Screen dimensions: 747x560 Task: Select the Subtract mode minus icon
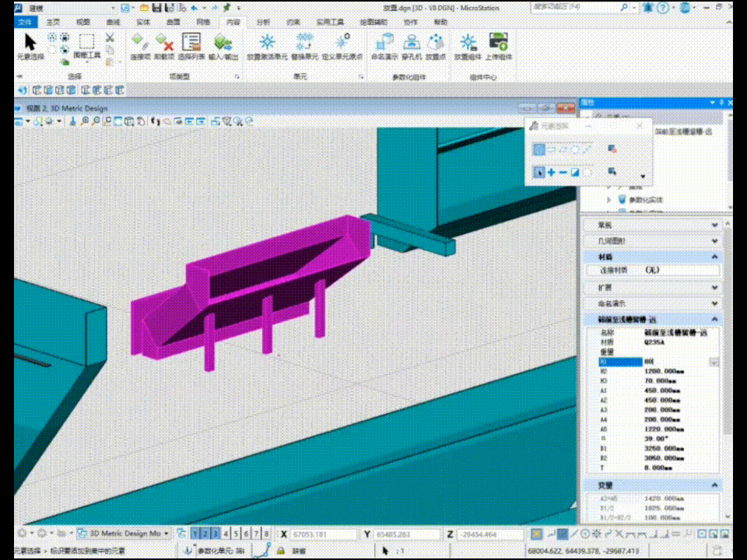point(563,172)
